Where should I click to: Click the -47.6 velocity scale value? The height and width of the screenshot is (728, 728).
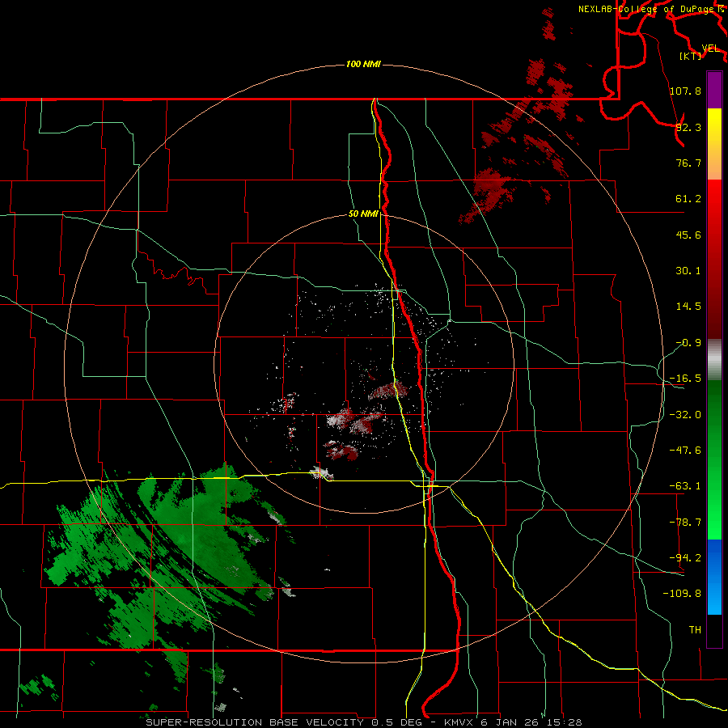pyautogui.click(x=685, y=451)
